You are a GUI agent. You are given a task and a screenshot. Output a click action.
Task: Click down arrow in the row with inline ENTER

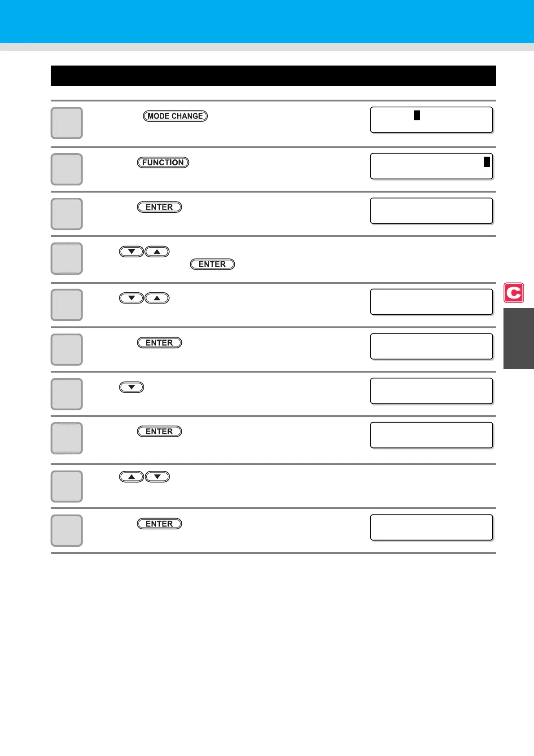point(131,251)
